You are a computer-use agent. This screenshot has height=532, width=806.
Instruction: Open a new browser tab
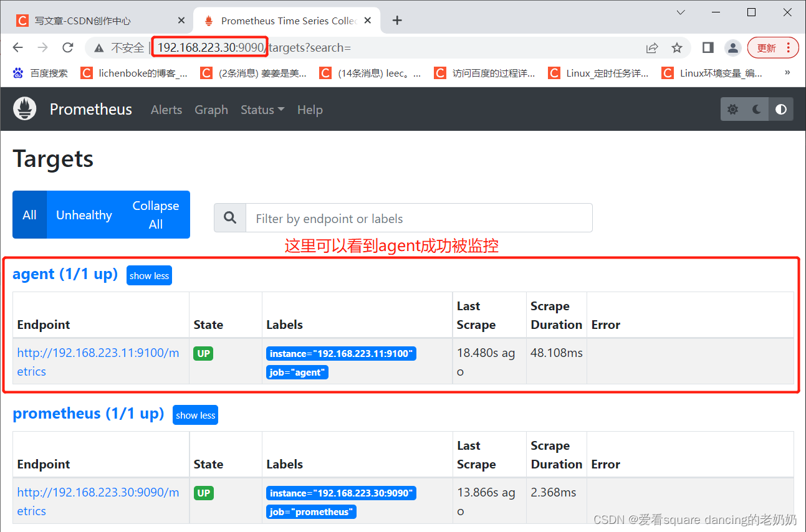point(397,21)
